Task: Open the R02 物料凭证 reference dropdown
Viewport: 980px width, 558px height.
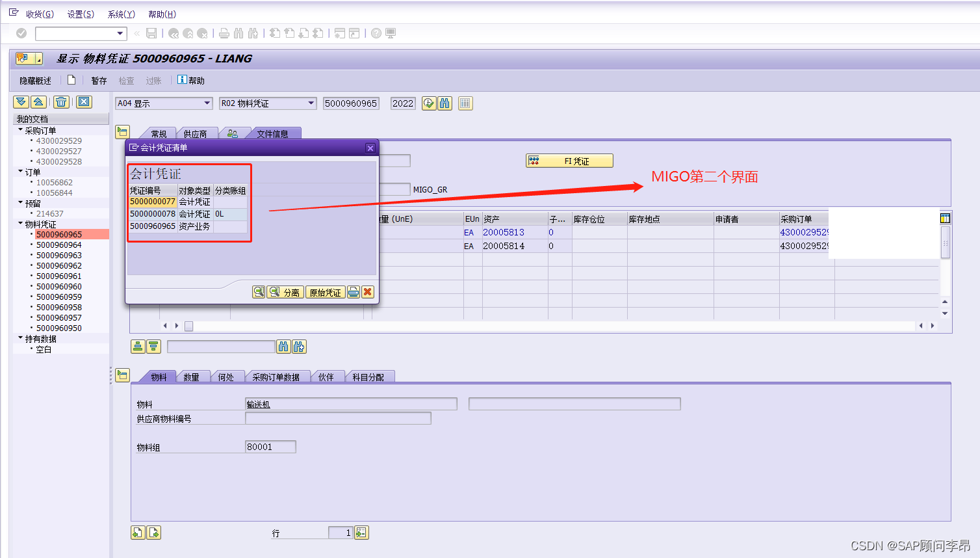Action: 311,103
